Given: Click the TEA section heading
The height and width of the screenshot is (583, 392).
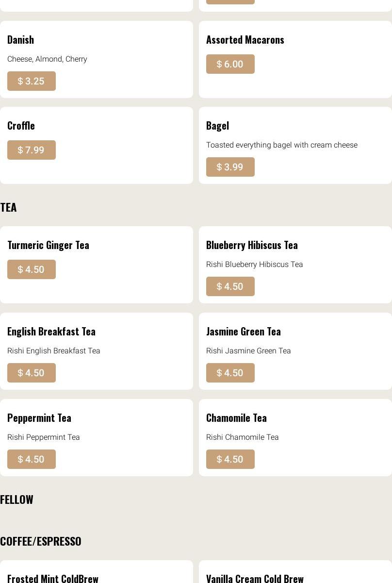Looking at the screenshot, I should 8,207.
